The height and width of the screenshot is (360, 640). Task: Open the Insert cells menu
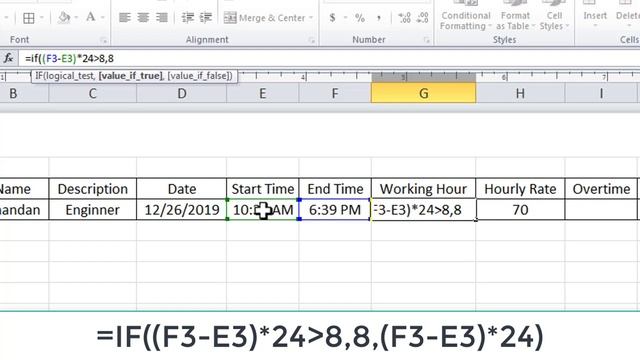click(x=595, y=16)
